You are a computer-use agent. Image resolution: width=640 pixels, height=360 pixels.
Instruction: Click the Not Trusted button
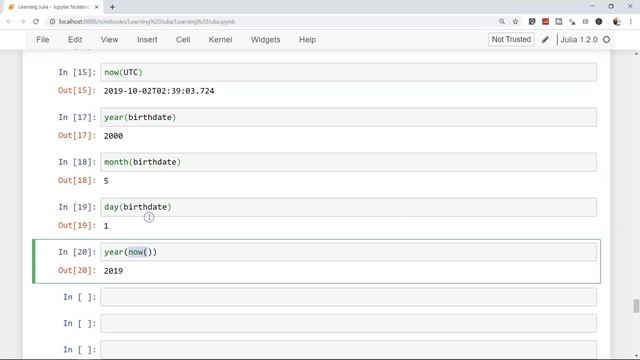tap(511, 39)
